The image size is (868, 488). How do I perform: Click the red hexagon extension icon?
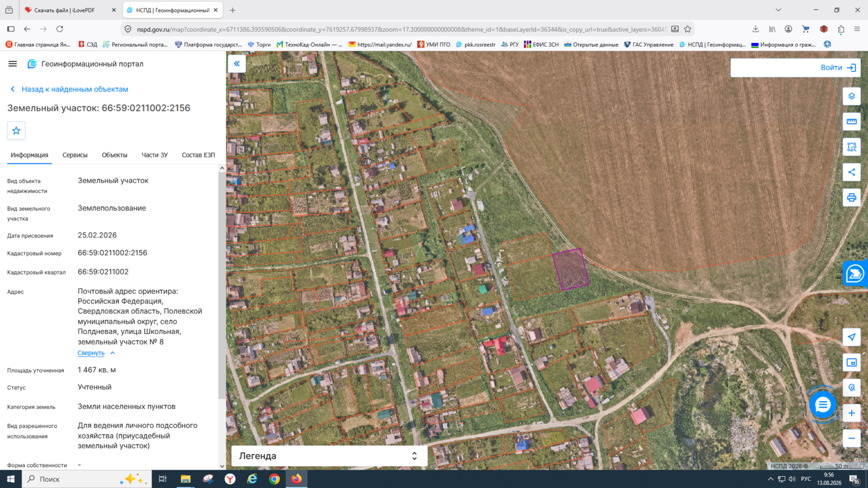(823, 29)
